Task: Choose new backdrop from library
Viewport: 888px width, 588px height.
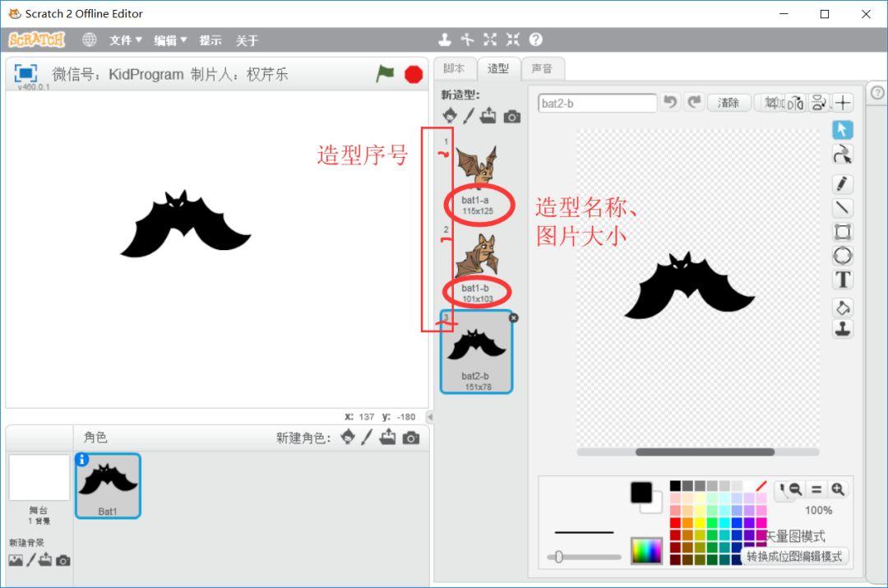Action: (16, 560)
